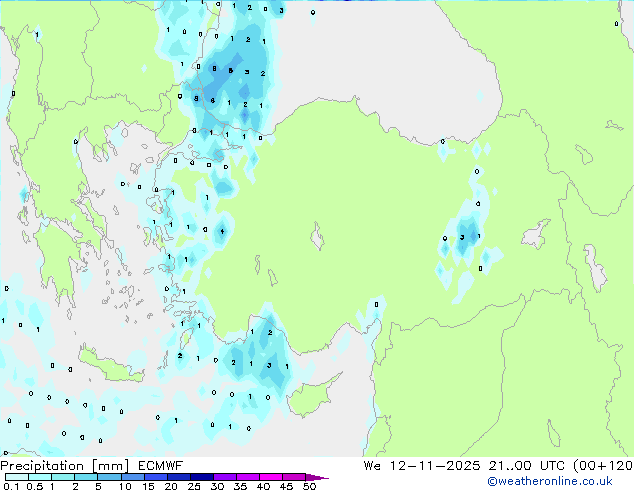This screenshot has height=490, width=634.
Task: Click the legend label "40"
Action: pos(263,486)
